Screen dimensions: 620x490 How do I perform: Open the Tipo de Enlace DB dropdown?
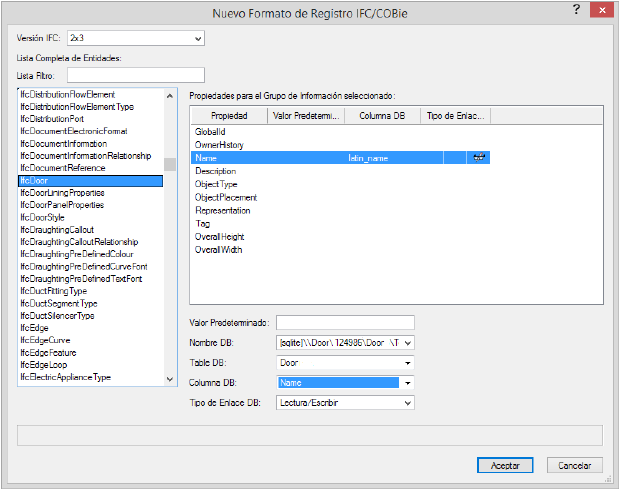pyautogui.click(x=407, y=403)
